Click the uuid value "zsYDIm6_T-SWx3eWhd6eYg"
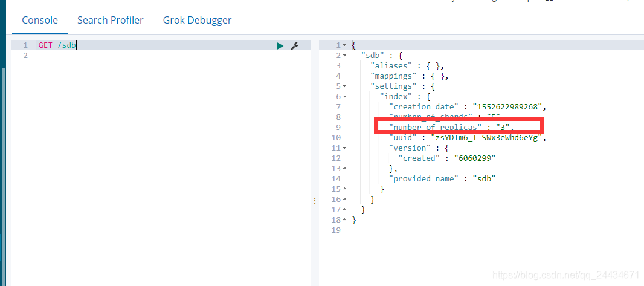The image size is (644, 286). [487, 138]
